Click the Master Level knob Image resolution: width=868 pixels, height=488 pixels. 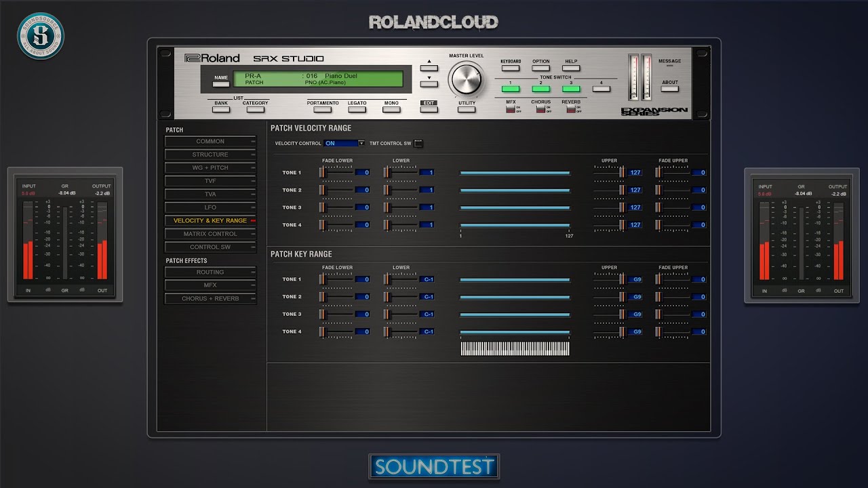[x=467, y=79]
